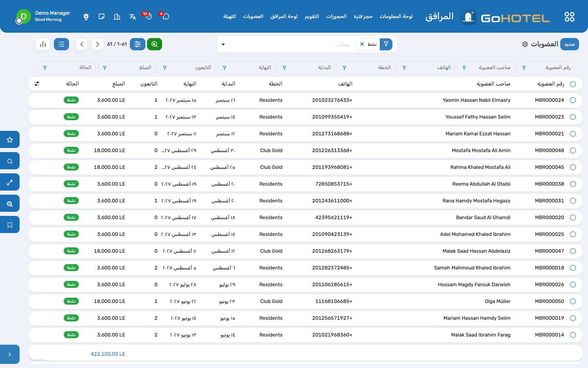Screen dimensions: 588x368
Task: Open the sticky note icon in header
Action: click(102, 16)
